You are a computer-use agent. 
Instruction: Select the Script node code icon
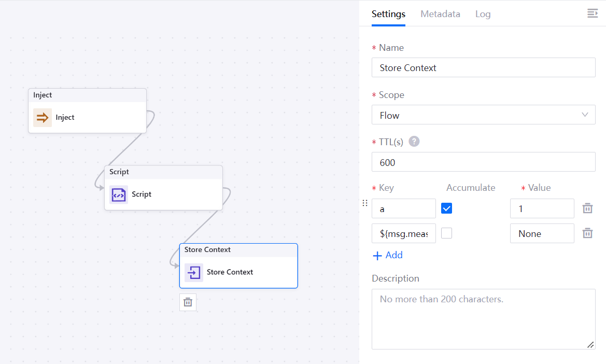point(118,194)
